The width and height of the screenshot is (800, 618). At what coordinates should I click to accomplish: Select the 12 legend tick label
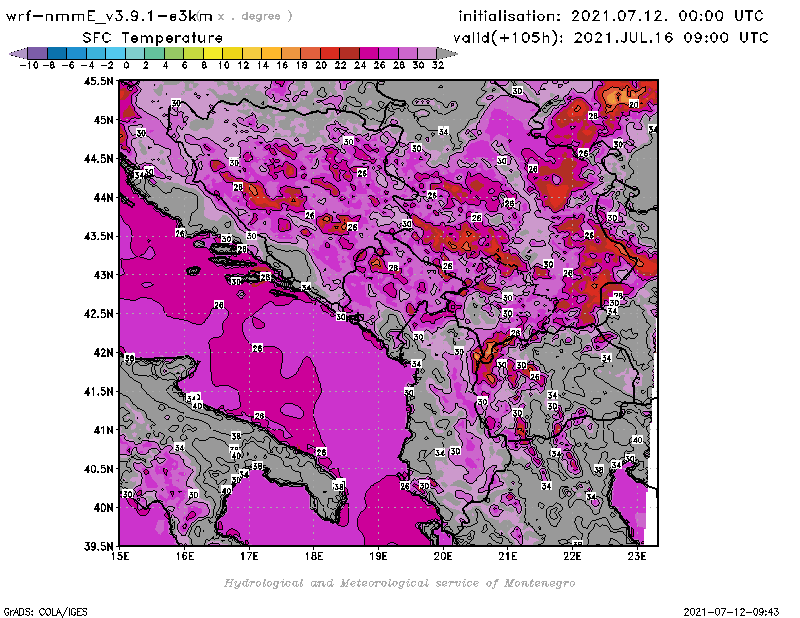(243, 65)
